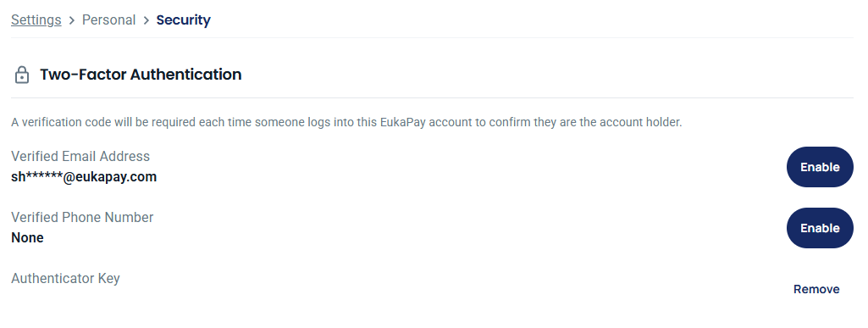Click the phone number value None
Viewport: 868px width, 328px height.
coord(27,237)
